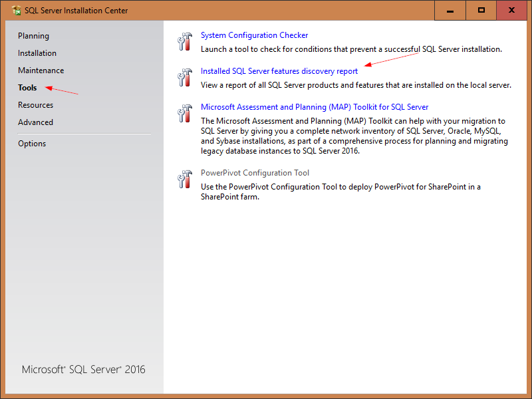532x399 pixels.
Task: Open the PowerPivot Configuration Tool
Action: click(255, 172)
